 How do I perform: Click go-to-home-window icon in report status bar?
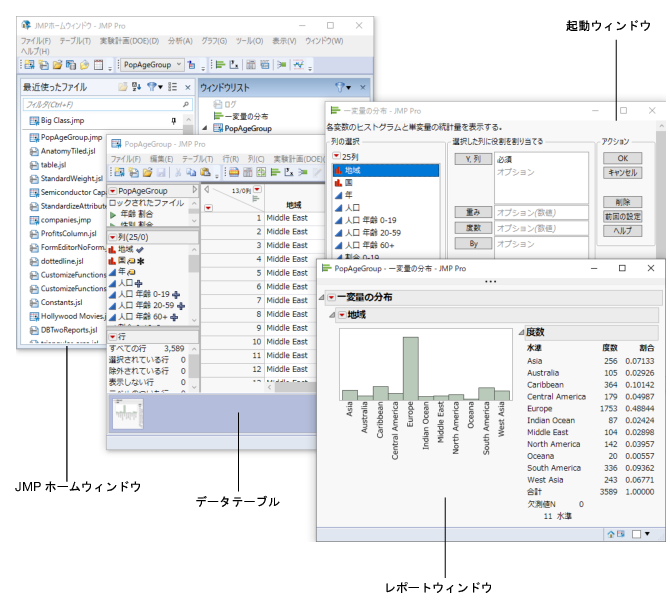(611, 534)
